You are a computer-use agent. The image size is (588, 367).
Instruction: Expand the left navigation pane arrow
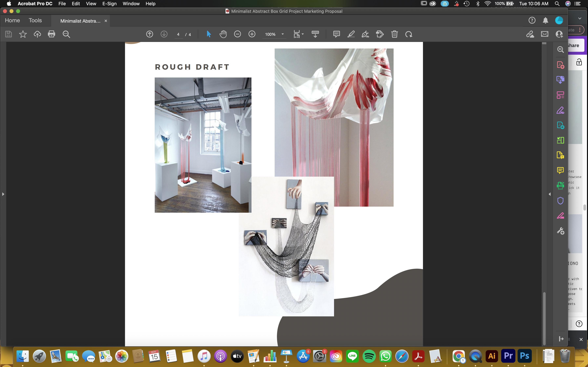3,194
